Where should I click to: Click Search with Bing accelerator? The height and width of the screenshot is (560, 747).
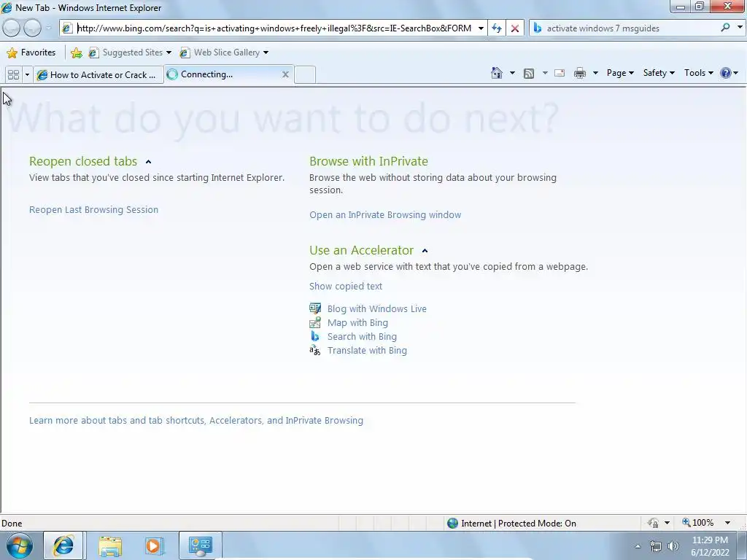click(362, 336)
